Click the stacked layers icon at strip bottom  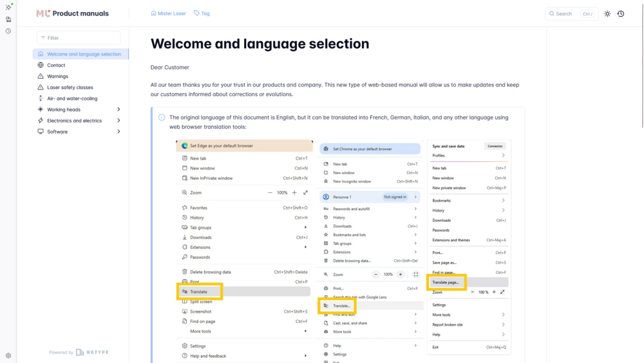click(8, 356)
